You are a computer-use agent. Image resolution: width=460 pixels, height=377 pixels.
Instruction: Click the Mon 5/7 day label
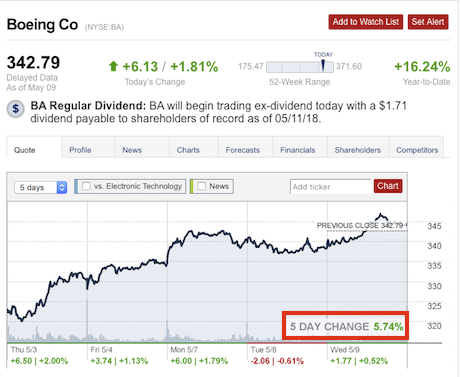[x=184, y=350]
